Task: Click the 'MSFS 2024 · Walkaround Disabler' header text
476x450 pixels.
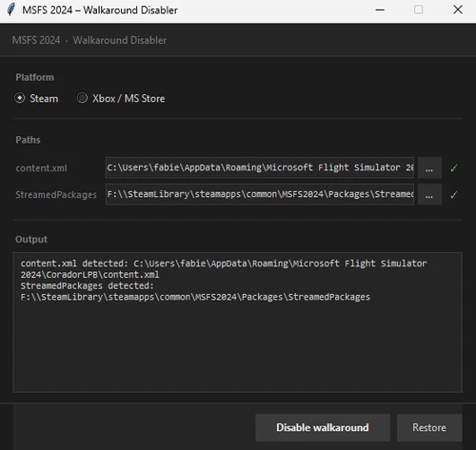Action: pos(89,40)
